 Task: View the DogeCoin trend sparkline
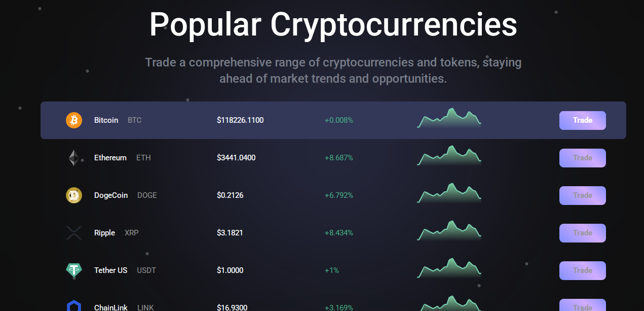click(x=449, y=193)
